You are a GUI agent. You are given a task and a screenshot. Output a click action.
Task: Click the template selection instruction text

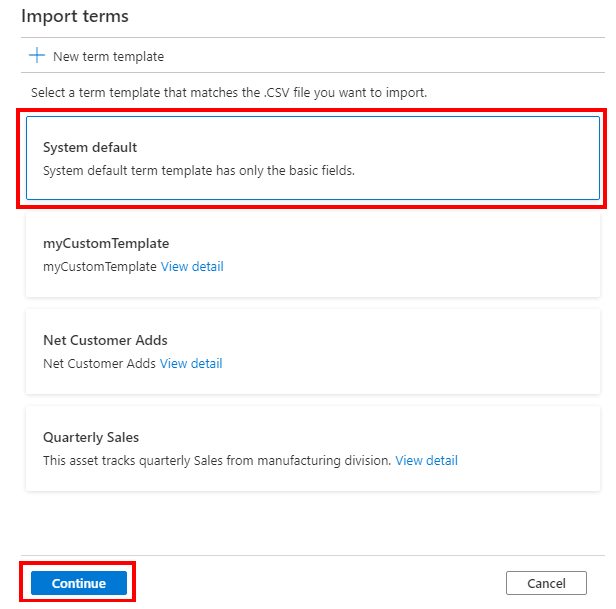click(229, 92)
